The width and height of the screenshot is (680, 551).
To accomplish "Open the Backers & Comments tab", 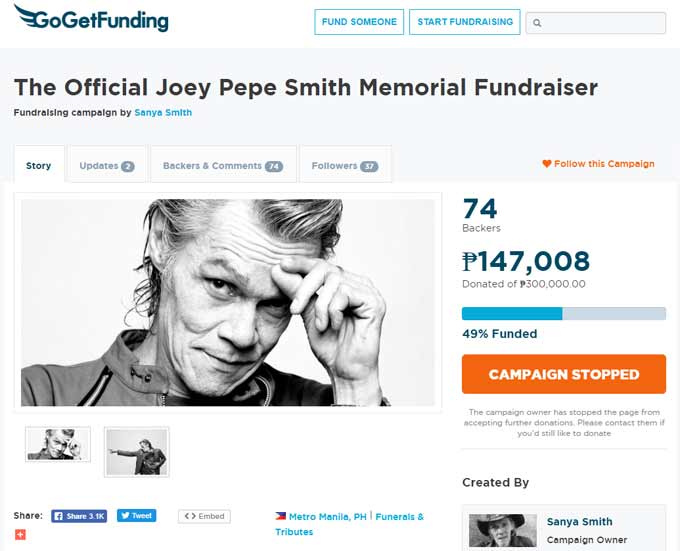I will pos(223,166).
